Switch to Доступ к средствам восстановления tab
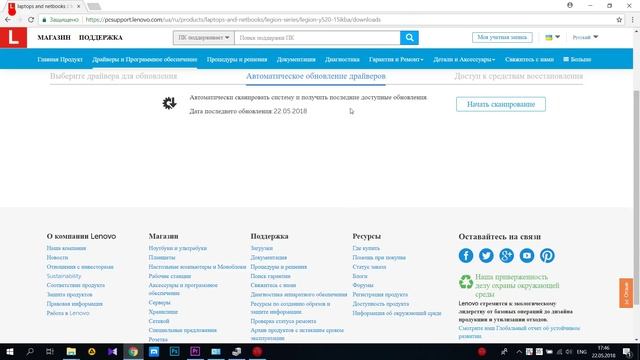This screenshot has height=360, width=640. pos(519,76)
